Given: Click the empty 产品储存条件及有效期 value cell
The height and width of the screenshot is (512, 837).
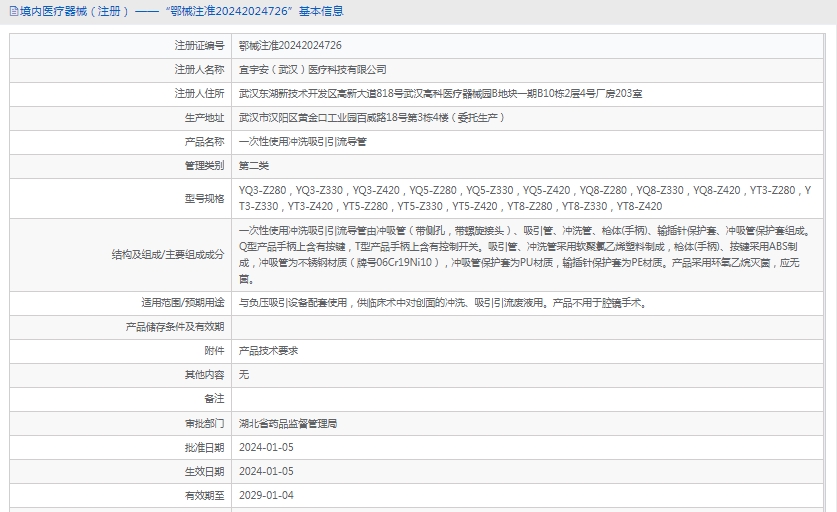Looking at the screenshot, I should [530, 327].
